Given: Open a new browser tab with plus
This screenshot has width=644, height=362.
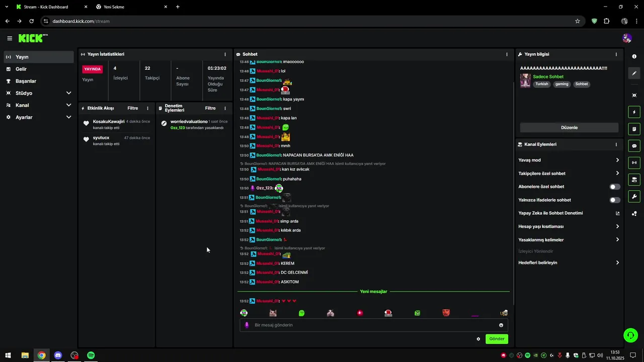Looking at the screenshot, I should pos(178,7).
